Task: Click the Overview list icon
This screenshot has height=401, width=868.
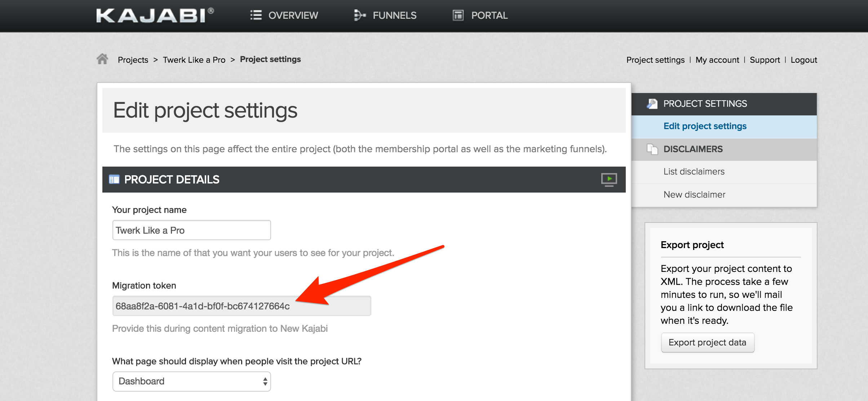Action: [256, 15]
